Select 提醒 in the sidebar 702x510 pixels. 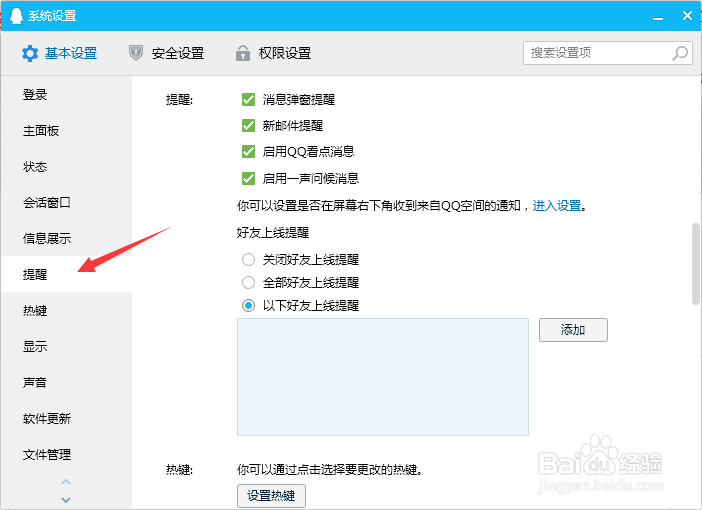pos(67,274)
